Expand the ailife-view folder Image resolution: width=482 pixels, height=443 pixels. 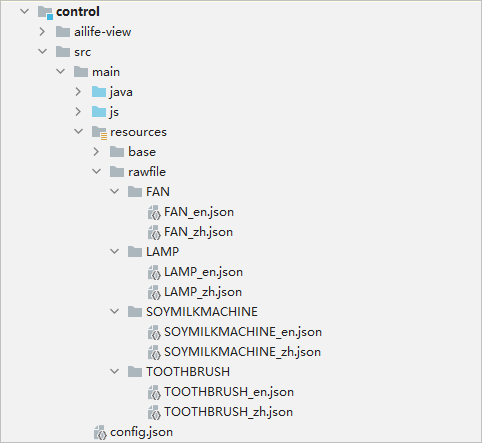coord(42,32)
